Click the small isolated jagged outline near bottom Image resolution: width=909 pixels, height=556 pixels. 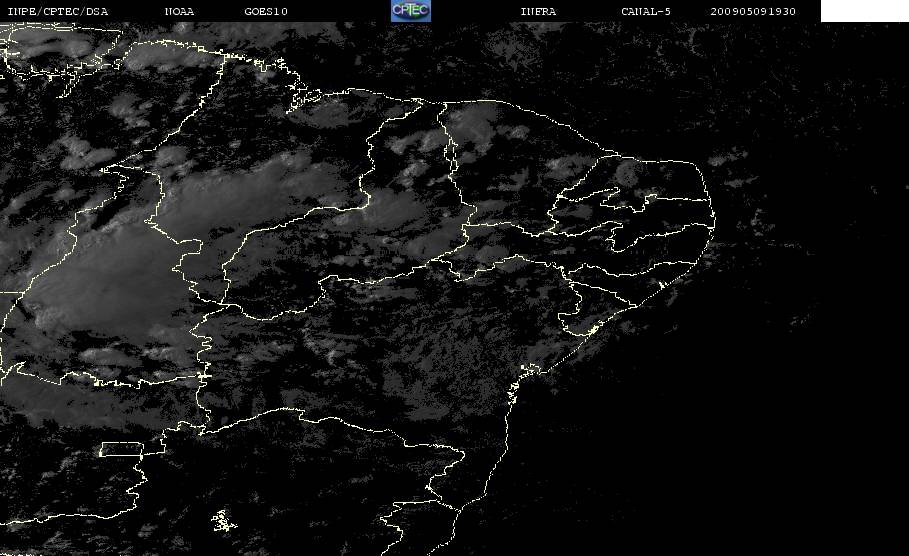(223, 521)
